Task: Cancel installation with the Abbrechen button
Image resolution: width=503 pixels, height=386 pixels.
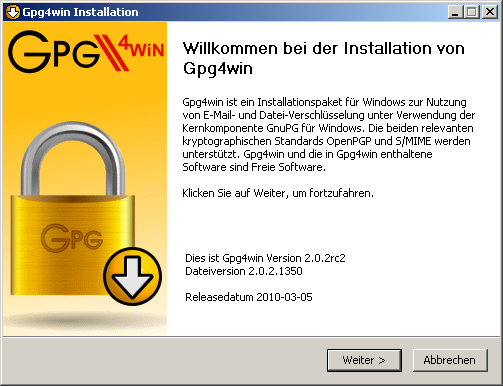Action: tap(450, 360)
